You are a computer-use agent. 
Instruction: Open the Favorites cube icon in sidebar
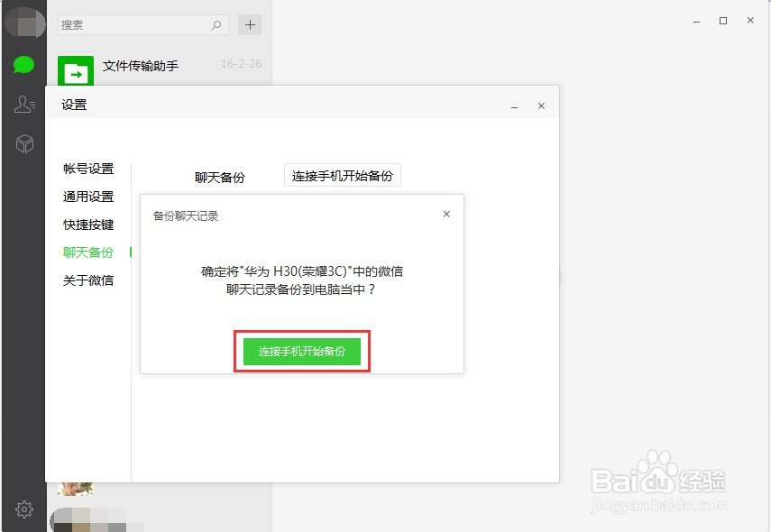click(24, 143)
